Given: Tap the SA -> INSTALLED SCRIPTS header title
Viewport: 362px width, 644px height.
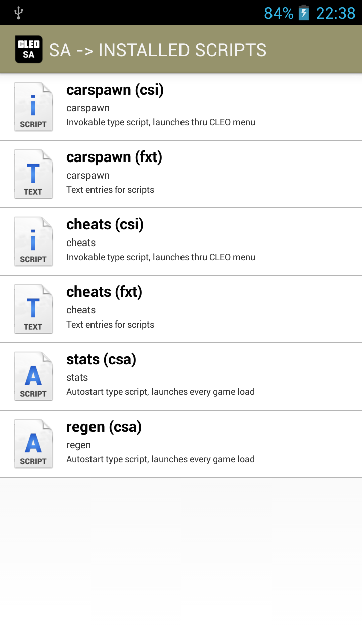Looking at the screenshot, I should pyautogui.click(x=157, y=50).
